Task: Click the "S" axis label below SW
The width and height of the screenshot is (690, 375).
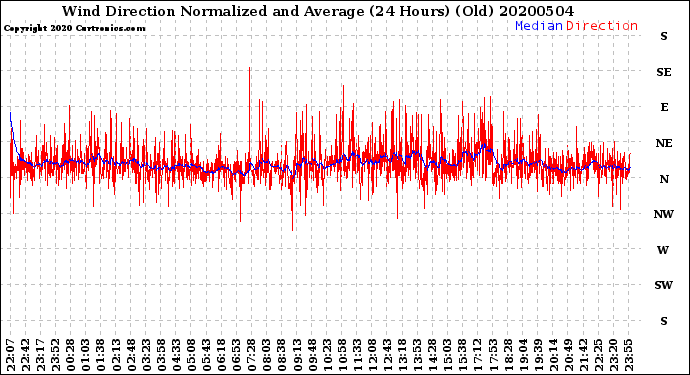Action: (x=664, y=321)
